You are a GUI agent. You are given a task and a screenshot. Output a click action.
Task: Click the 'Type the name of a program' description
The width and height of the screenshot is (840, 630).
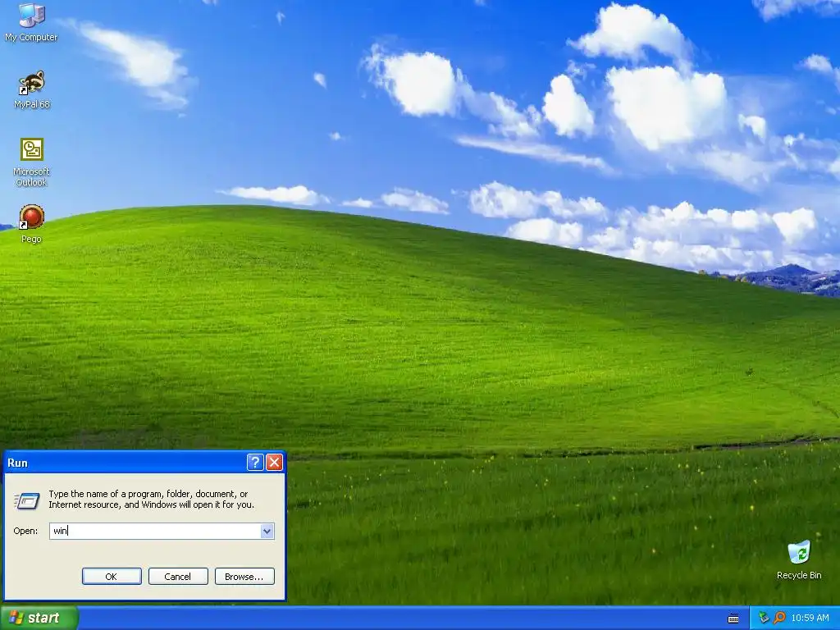[x=151, y=500]
